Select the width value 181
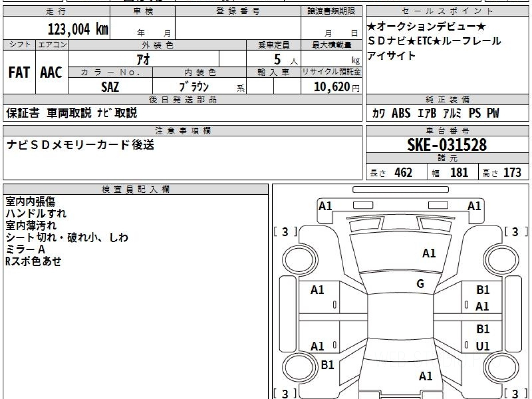This screenshot has height=399, width=532. click(459, 172)
